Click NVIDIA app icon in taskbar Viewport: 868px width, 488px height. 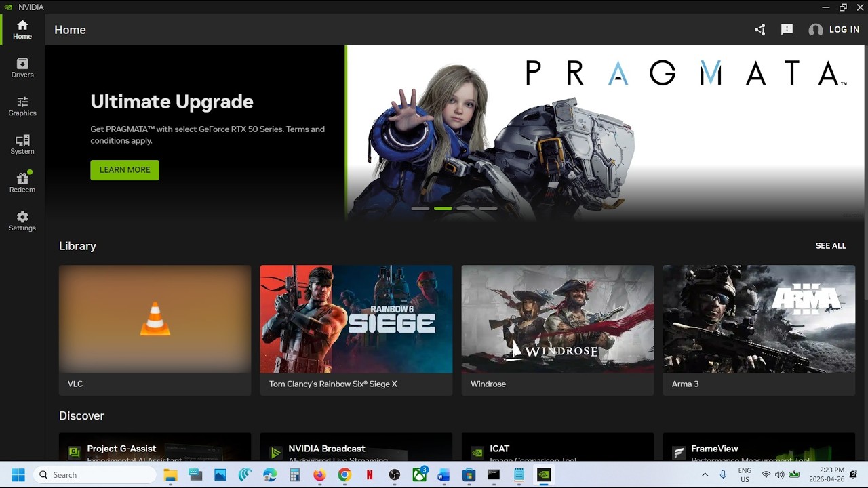[x=544, y=475]
